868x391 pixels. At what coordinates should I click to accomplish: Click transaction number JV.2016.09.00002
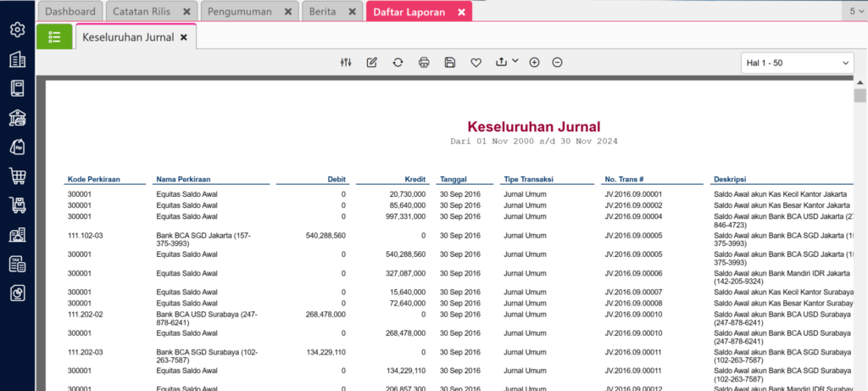click(x=633, y=205)
